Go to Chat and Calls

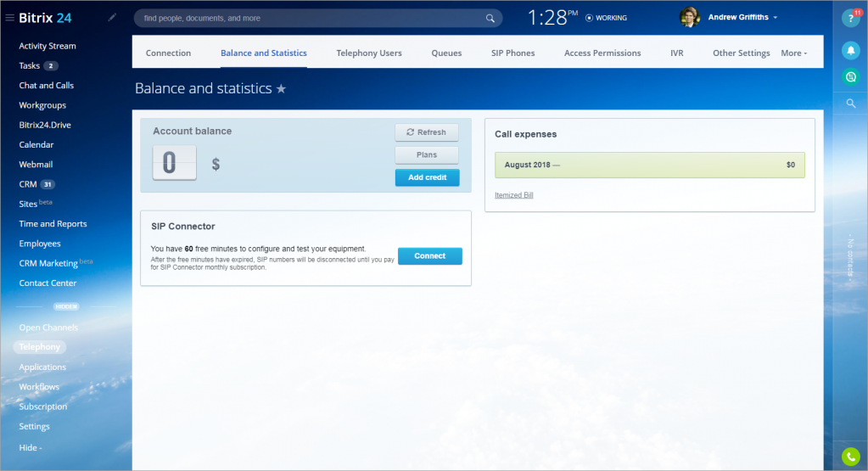[x=47, y=85]
